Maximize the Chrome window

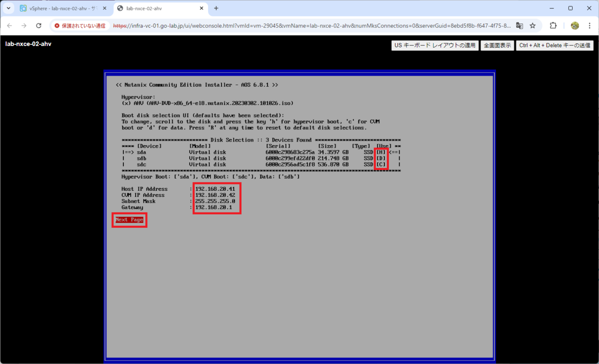(x=571, y=8)
